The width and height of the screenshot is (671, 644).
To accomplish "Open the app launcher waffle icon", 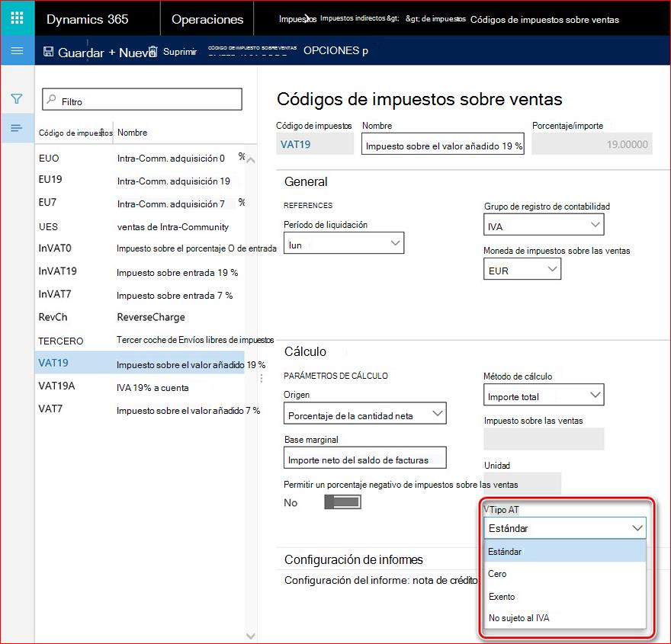I will click(x=17, y=18).
